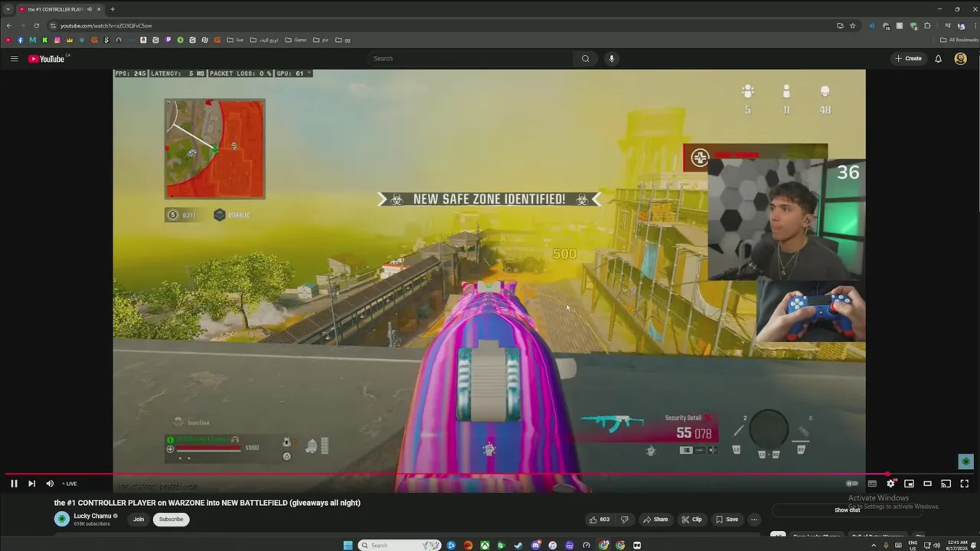
Task: Switch to theater mode
Action: 927,483
